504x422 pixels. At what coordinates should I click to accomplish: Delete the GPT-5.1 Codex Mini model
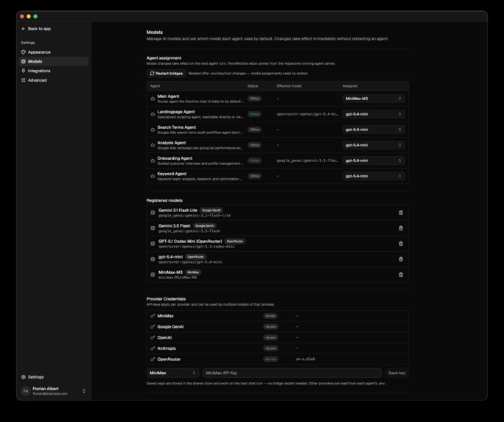tap(401, 244)
